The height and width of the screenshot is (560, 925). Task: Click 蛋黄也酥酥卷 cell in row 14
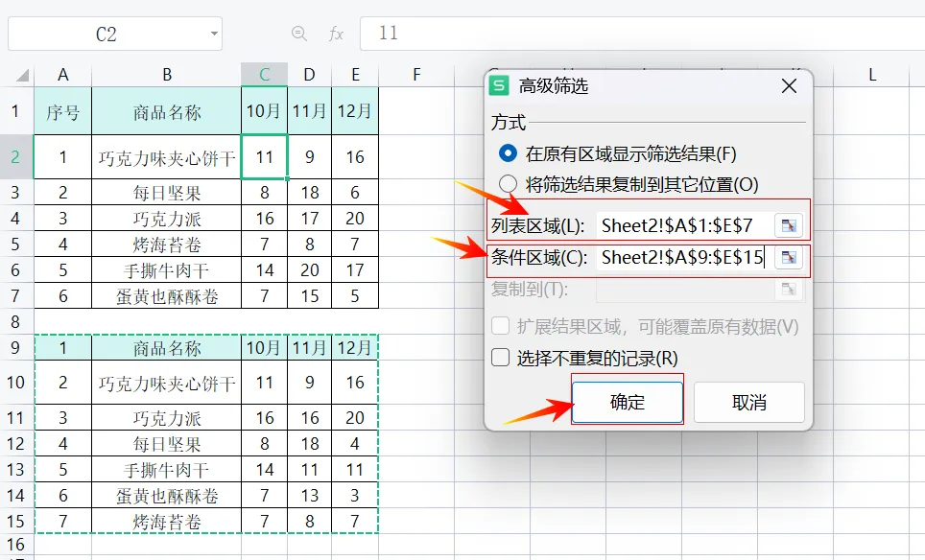pyautogui.click(x=166, y=495)
